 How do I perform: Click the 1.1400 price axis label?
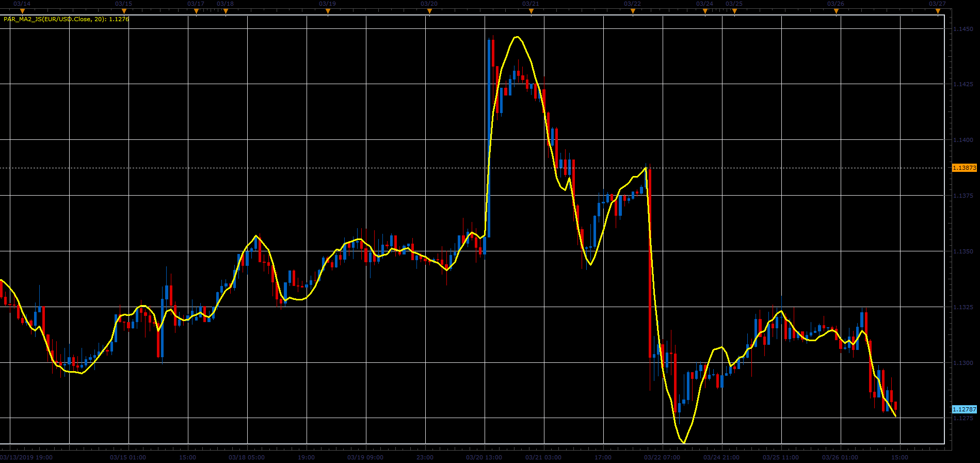tap(963, 140)
